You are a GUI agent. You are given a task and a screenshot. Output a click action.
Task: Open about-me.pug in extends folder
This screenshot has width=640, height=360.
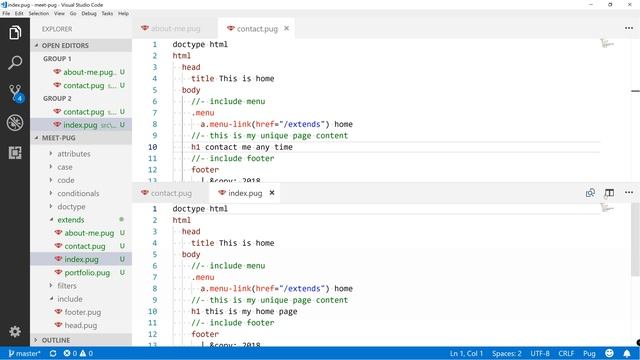[x=81, y=233]
